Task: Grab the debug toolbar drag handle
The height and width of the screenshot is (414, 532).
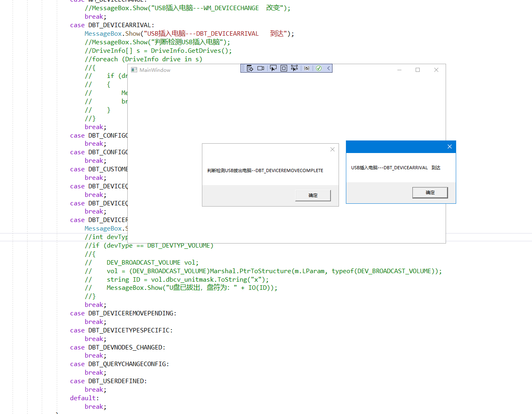Action: pos(243,68)
